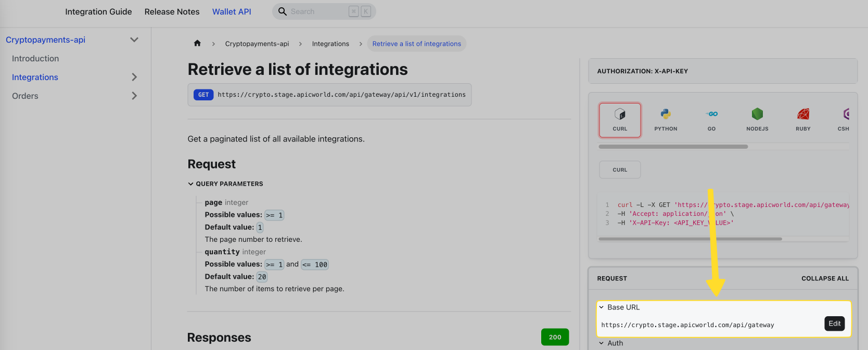Click the language list horizontal scrollbar
The height and width of the screenshot is (350, 868).
(x=673, y=147)
